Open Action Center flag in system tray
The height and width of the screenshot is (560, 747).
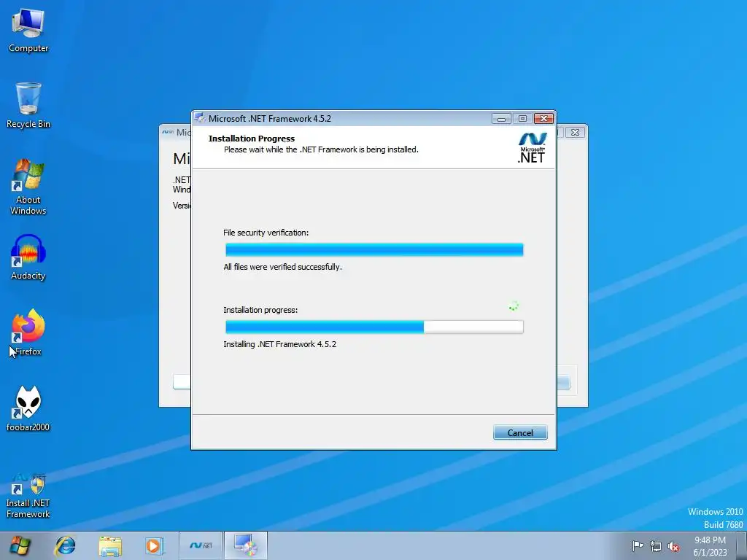point(638,545)
